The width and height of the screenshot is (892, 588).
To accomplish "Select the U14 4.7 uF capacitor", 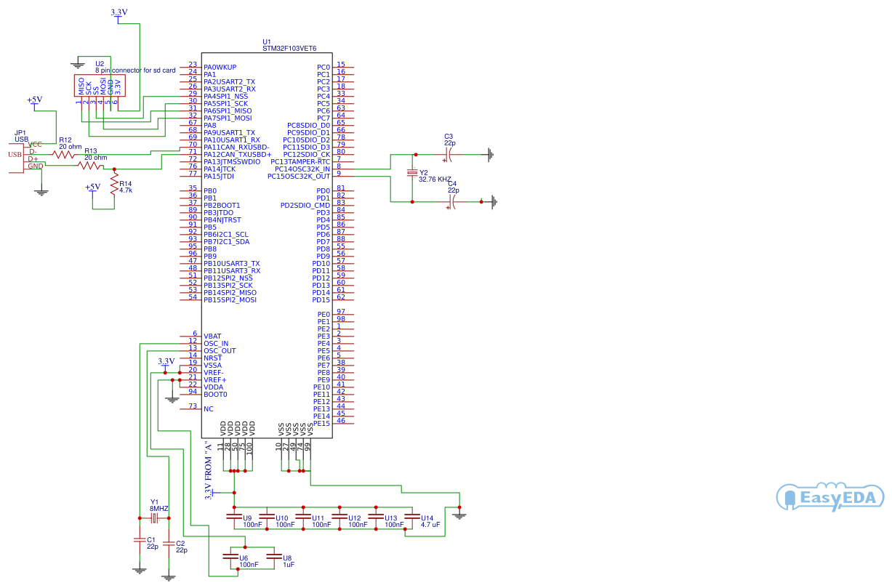I will (x=412, y=517).
